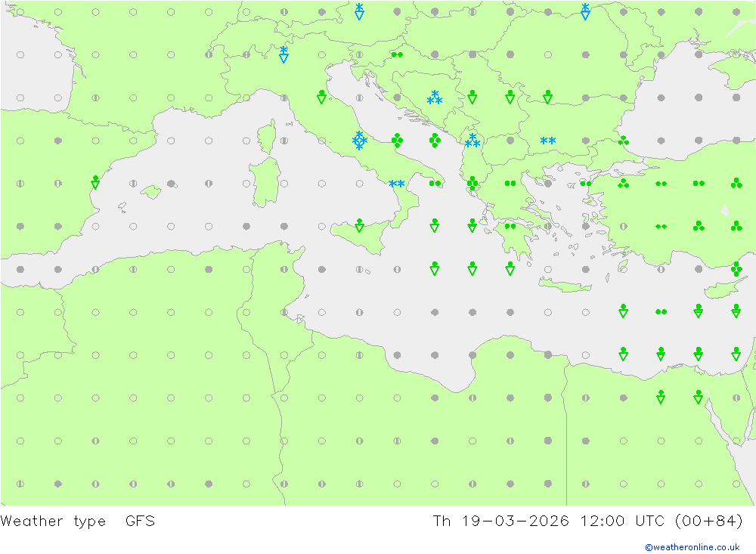Select the triple-snowflake symbol over Bosnia
The image size is (756, 554).
point(435,97)
